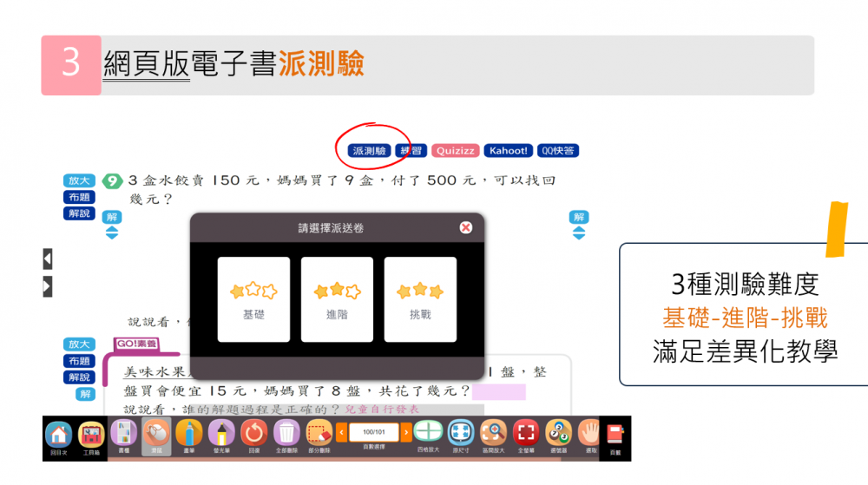This screenshot has height=485, width=868.
Task: Click the Quizizz button
Action: pyautogui.click(x=456, y=150)
